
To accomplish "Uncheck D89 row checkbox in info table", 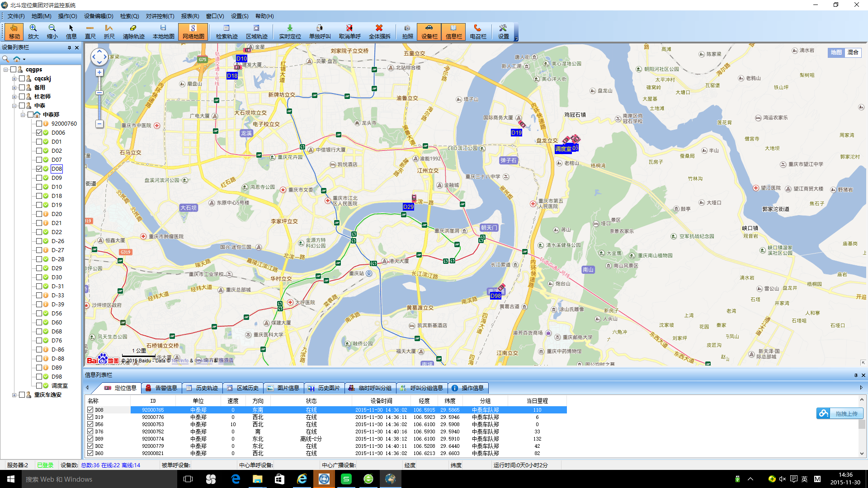I will tap(90, 439).
